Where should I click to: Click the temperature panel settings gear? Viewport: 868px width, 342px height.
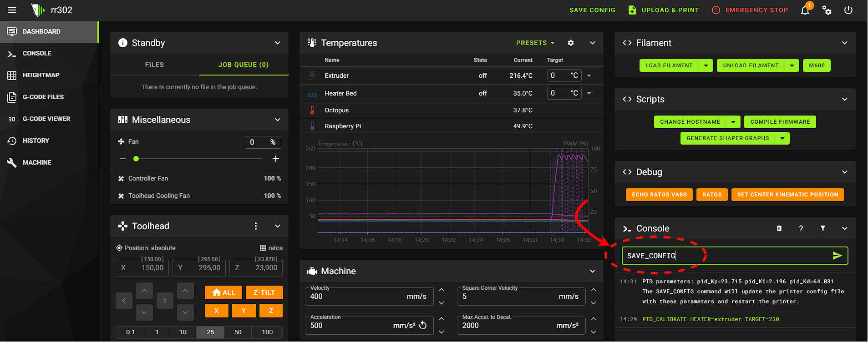[571, 43]
